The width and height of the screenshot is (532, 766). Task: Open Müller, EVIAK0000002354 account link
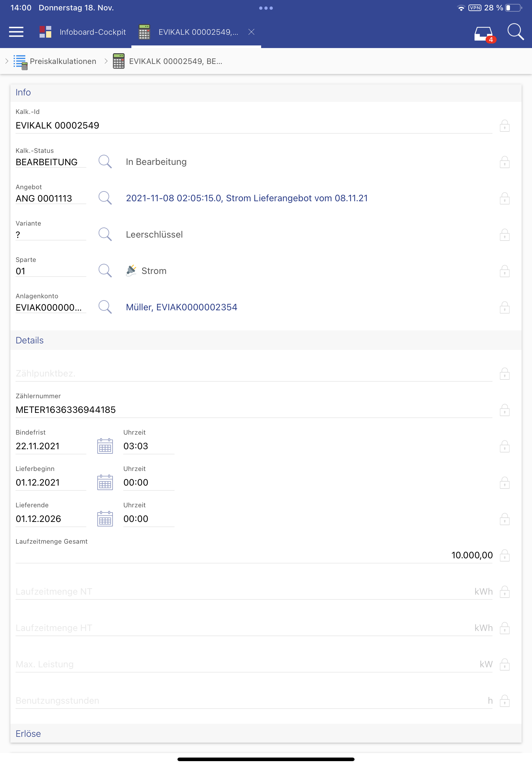click(x=181, y=307)
